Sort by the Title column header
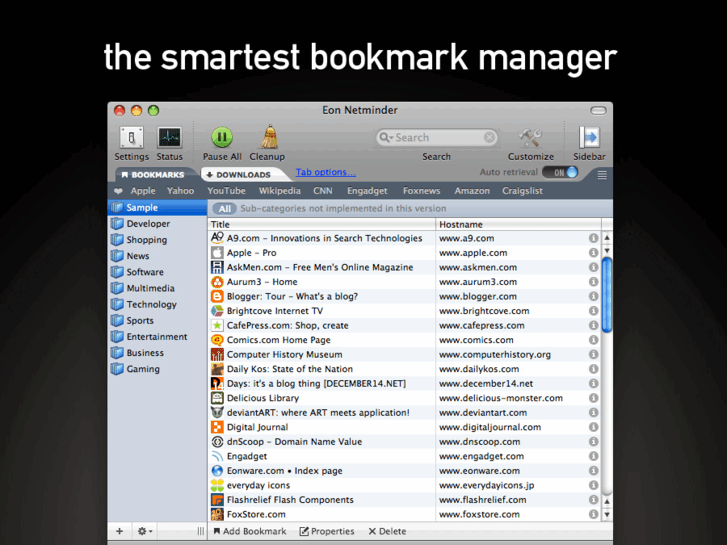The height and width of the screenshot is (545, 727). click(321, 224)
